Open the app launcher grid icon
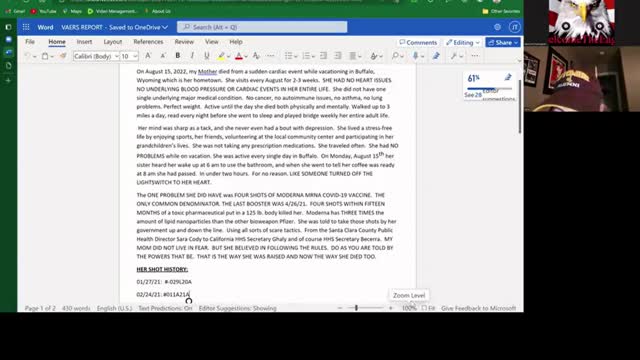Screen dimensions: 640x360 pyautogui.click(x=26, y=27)
